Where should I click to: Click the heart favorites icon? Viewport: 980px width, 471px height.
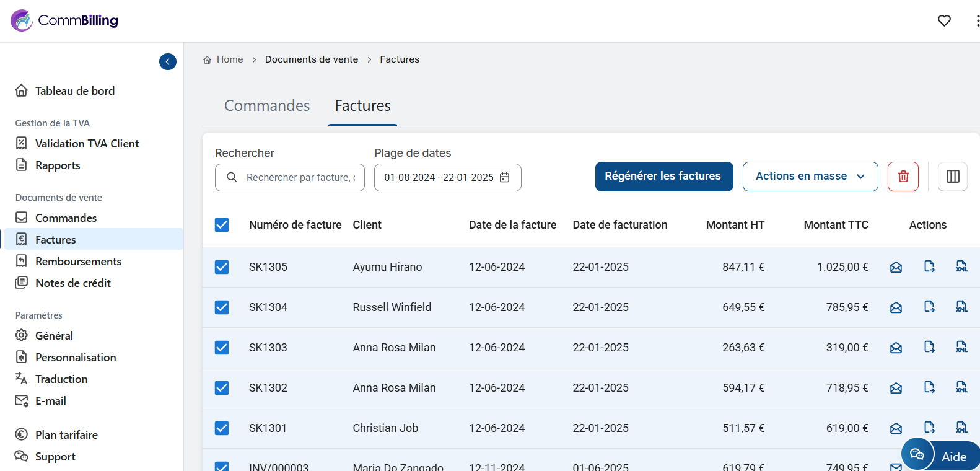click(944, 21)
